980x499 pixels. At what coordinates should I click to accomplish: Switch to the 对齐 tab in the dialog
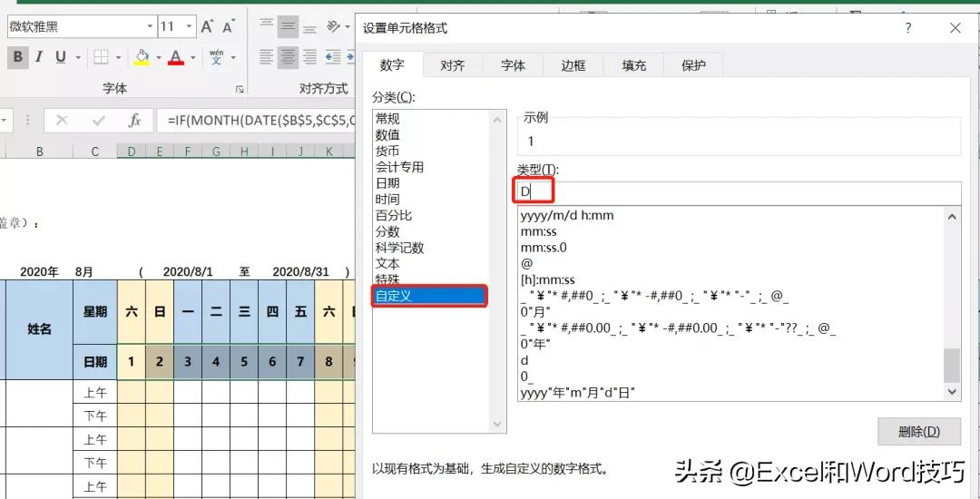click(x=453, y=65)
